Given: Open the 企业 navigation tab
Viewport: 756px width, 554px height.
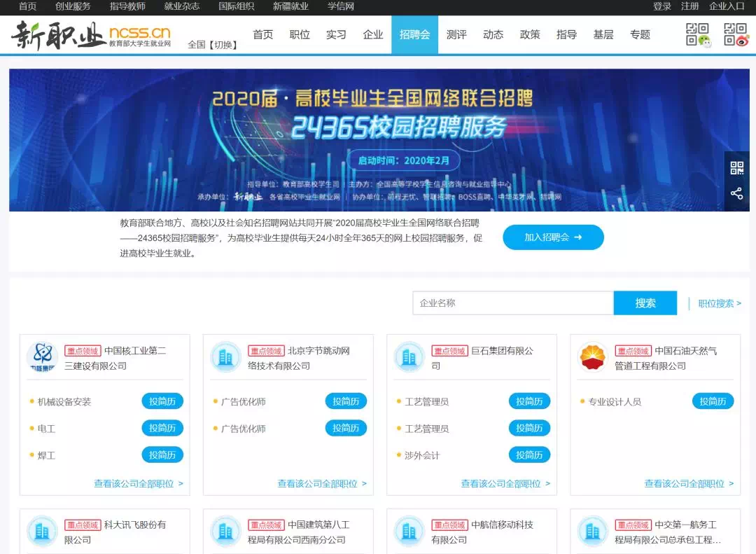Looking at the screenshot, I should point(372,35).
